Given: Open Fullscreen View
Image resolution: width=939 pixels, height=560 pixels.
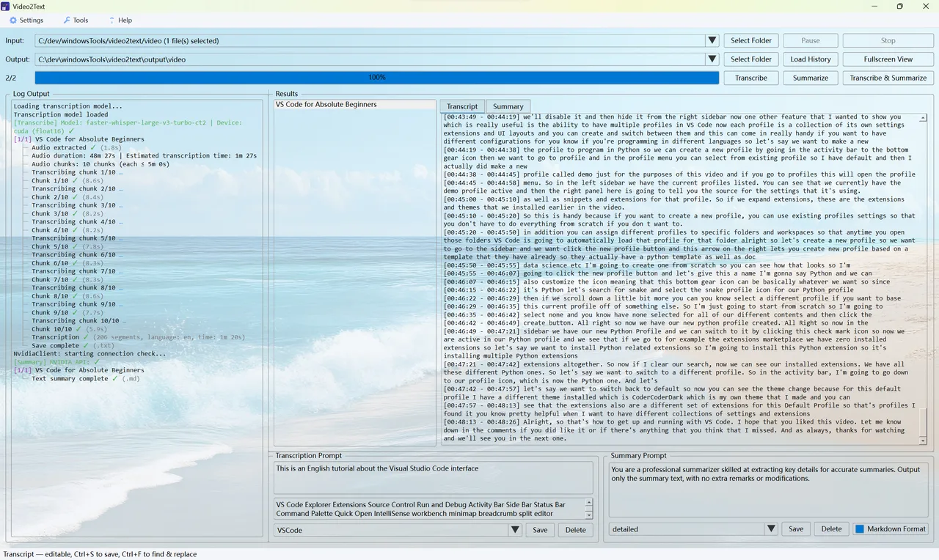Looking at the screenshot, I should (x=888, y=59).
